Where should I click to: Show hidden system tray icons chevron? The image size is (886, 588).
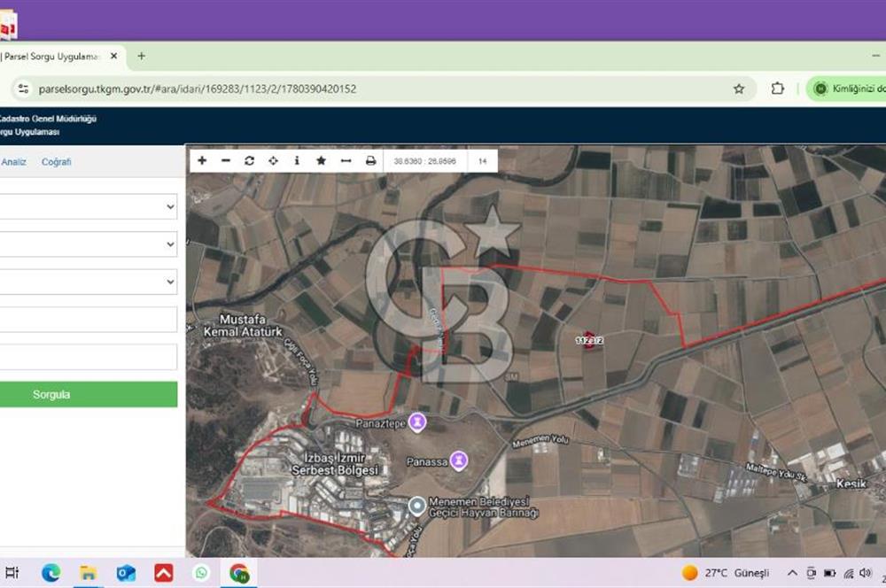(792, 573)
